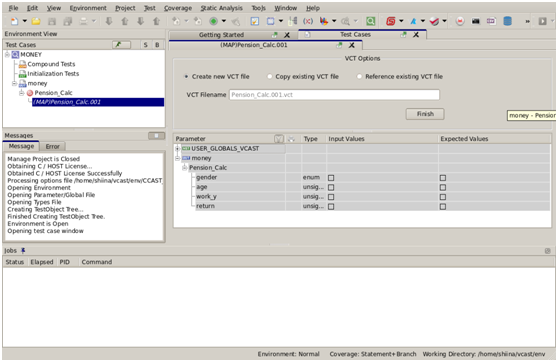The height and width of the screenshot is (362, 558).
Task: Open the Environment menu
Action: pos(88,8)
